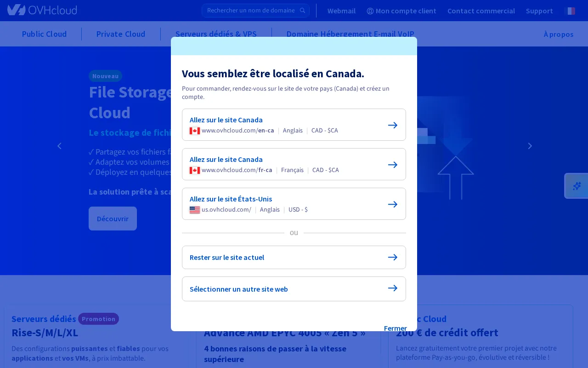588x368 pixels.
Task: Open the À propos menu
Action: pos(559,34)
